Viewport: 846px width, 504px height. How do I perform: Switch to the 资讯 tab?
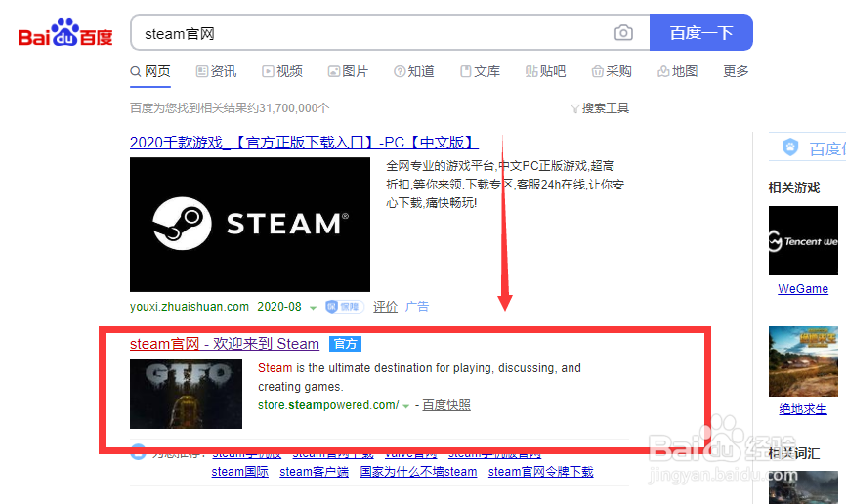coord(216,71)
